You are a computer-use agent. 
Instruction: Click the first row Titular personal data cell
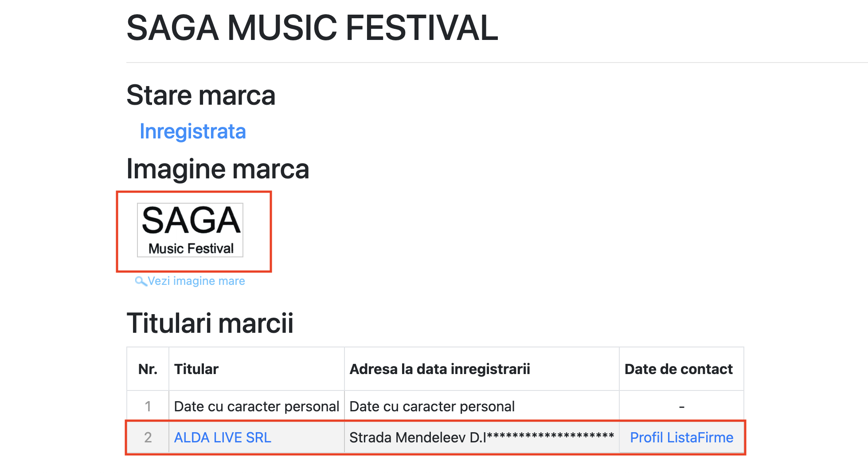(257, 406)
